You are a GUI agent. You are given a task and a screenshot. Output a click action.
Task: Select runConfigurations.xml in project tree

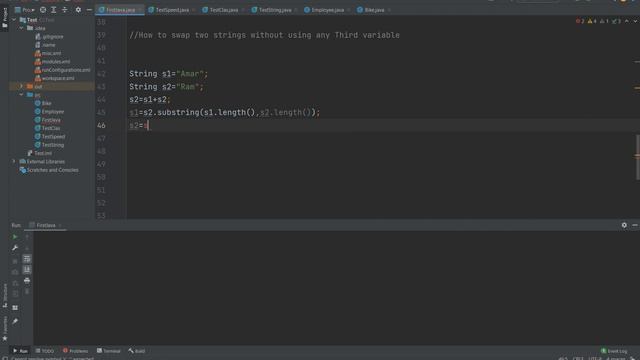[x=62, y=70]
